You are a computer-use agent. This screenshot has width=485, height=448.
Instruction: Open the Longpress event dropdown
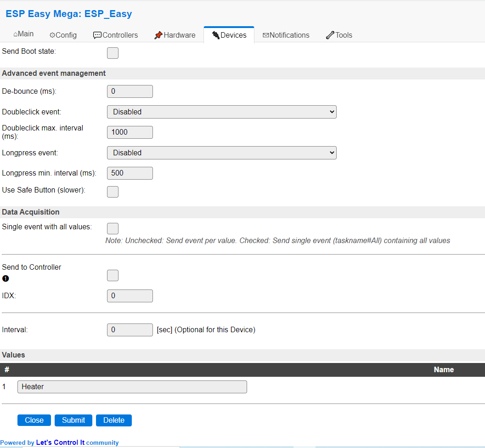tap(222, 153)
